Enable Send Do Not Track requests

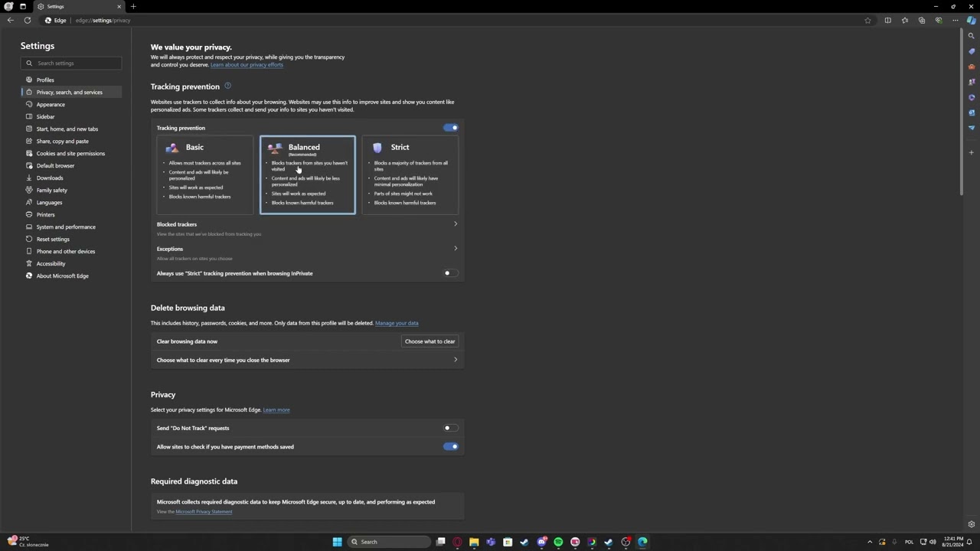pos(451,428)
